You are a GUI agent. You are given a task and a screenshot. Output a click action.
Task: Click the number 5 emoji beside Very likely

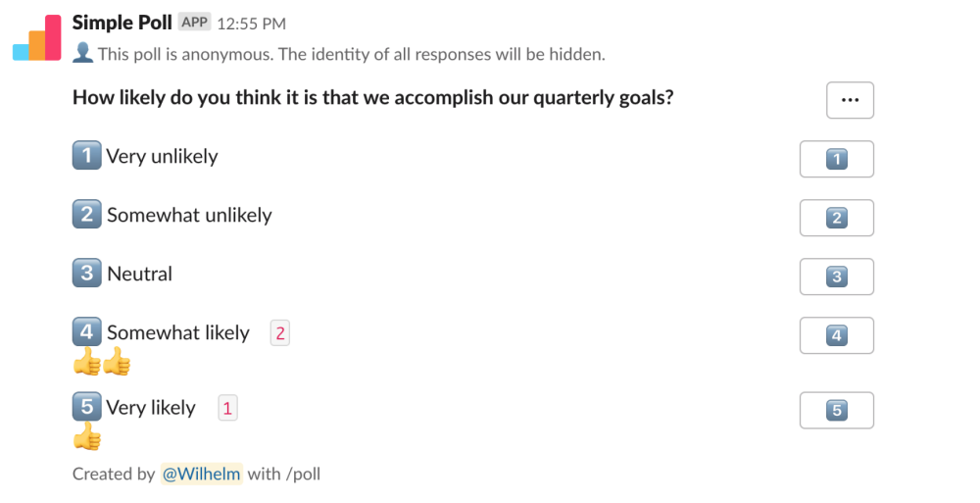(x=87, y=407)
